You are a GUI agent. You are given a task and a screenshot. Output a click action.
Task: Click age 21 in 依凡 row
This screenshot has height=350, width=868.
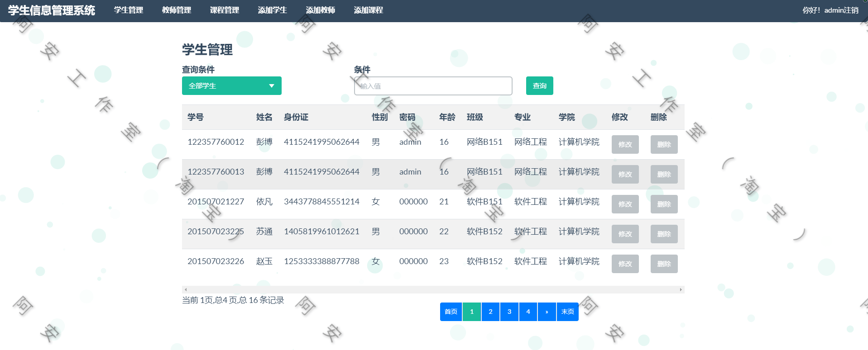pos(444,202)
